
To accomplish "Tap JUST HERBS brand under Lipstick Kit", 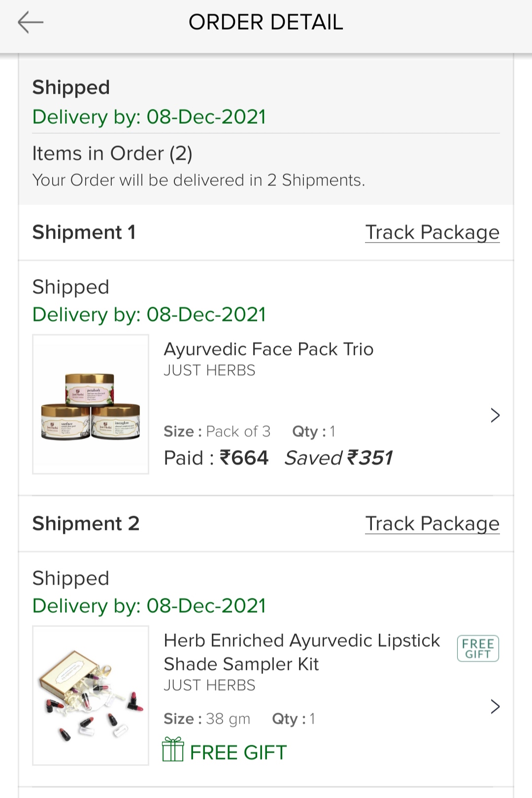I will [209, 685].
